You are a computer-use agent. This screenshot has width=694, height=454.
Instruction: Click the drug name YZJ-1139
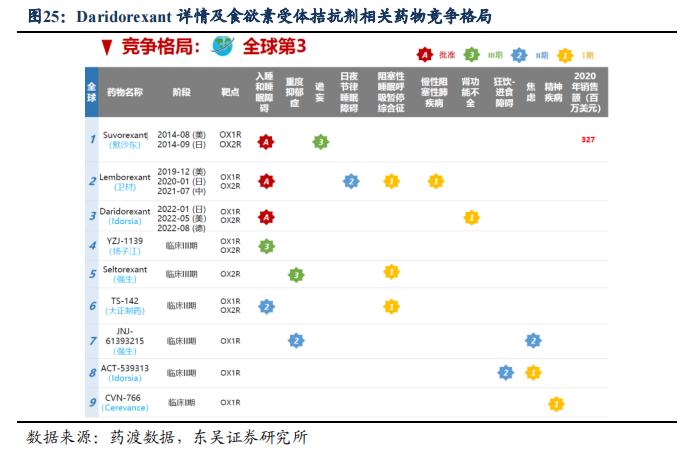tap(125, 241)
